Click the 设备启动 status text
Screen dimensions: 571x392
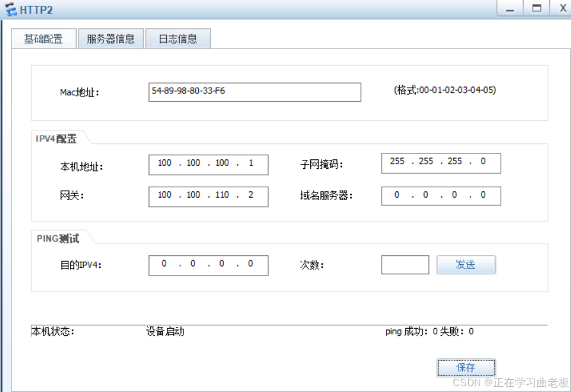[165, 331]
